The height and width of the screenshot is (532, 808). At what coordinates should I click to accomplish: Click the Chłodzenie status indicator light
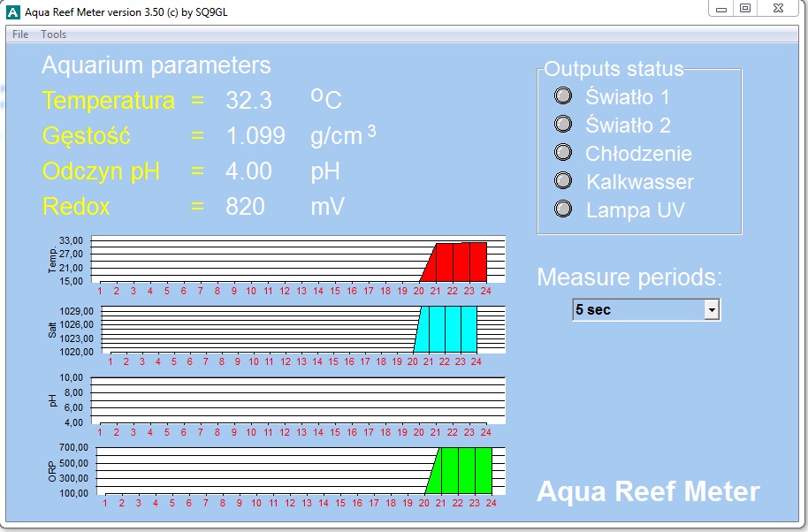pyautogui.click(x=563, y=153)
